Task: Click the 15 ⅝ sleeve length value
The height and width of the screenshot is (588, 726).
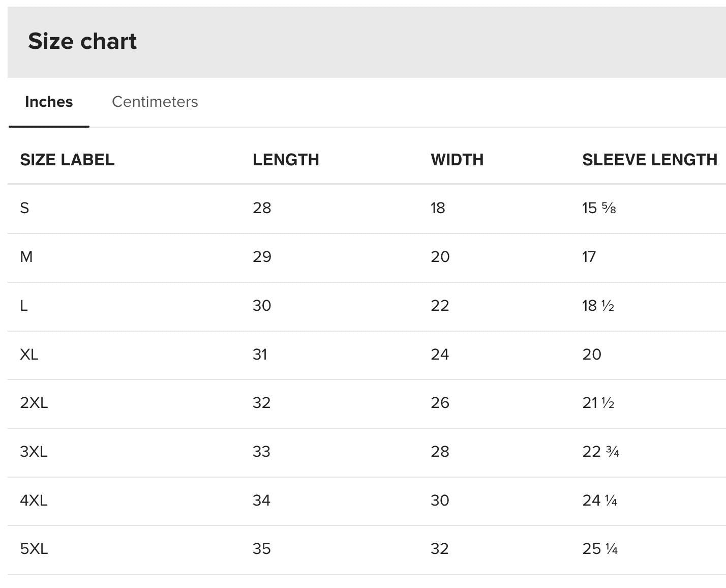Action: pyautogui.click(x=599, y=208)
